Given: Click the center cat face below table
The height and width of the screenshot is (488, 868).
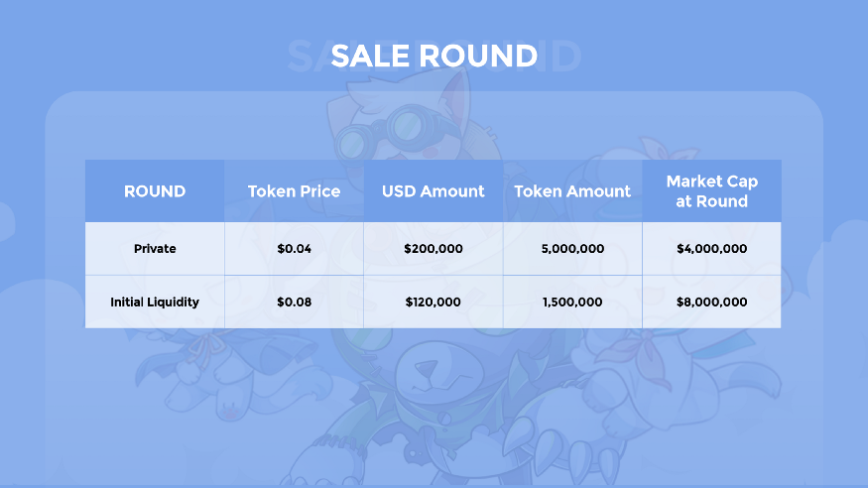Looking at the screenshot, I should (x=437, y=374).
